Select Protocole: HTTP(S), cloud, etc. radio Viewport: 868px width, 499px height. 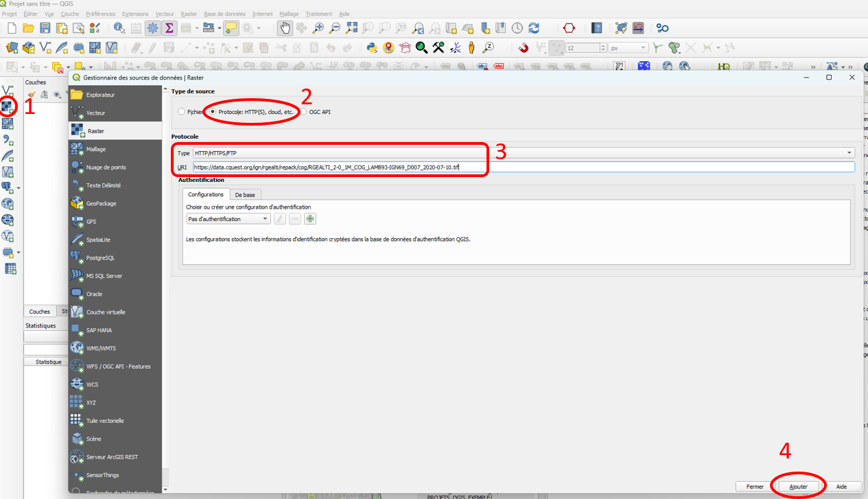213,112
